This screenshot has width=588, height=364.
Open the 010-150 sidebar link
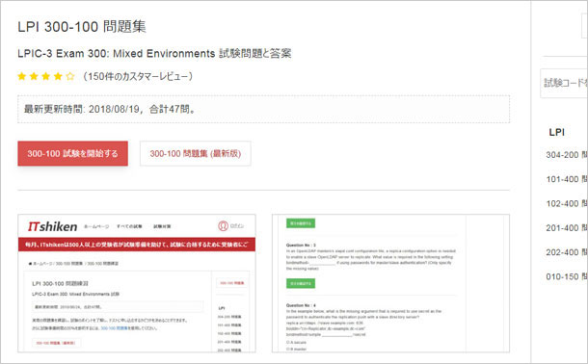pyautogui.click(x=566, y=276)
